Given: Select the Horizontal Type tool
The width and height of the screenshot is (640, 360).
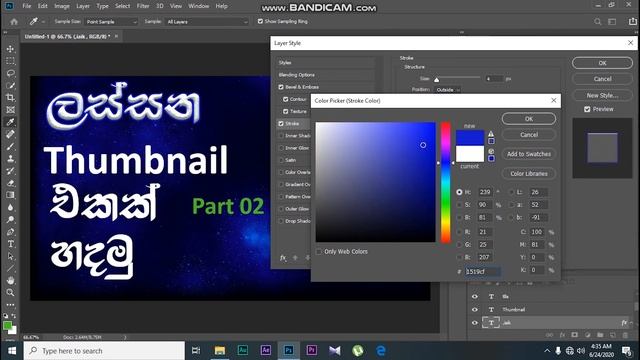Looking at the screenshot, I should pyautogui.click(x=10, y=244).
